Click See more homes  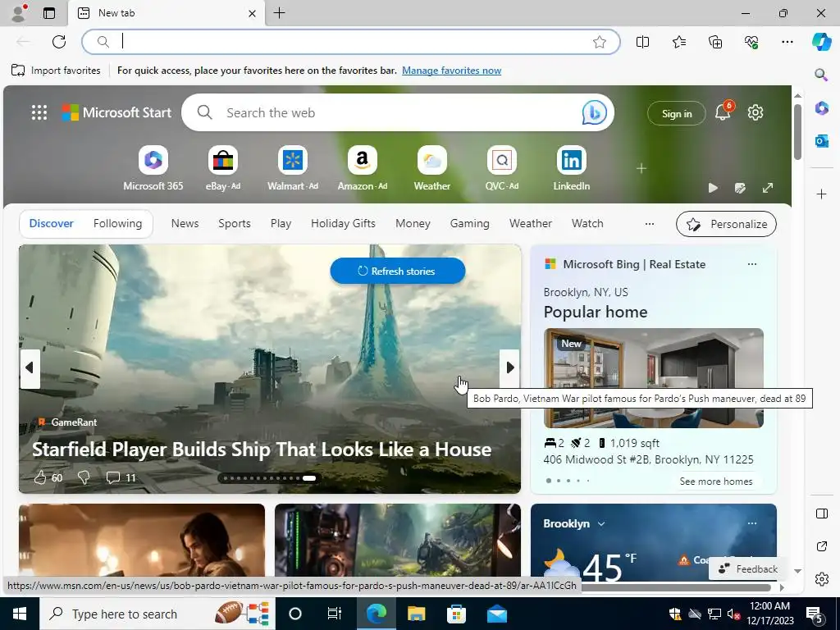coord(715,481)
